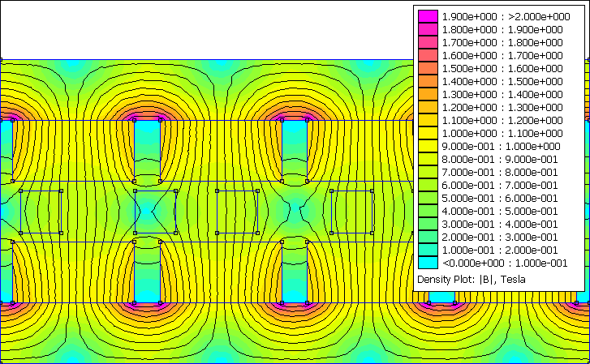Click the swatch beside 4.000e-001 : 5.000e-001
This screenshot has width=590, height=364.
pos(428,211)
